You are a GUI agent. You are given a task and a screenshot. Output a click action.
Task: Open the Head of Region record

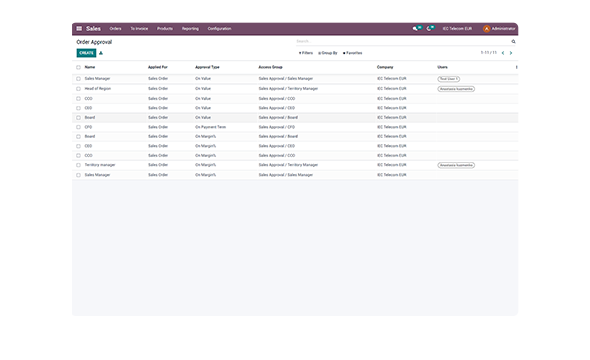(98, 89)
